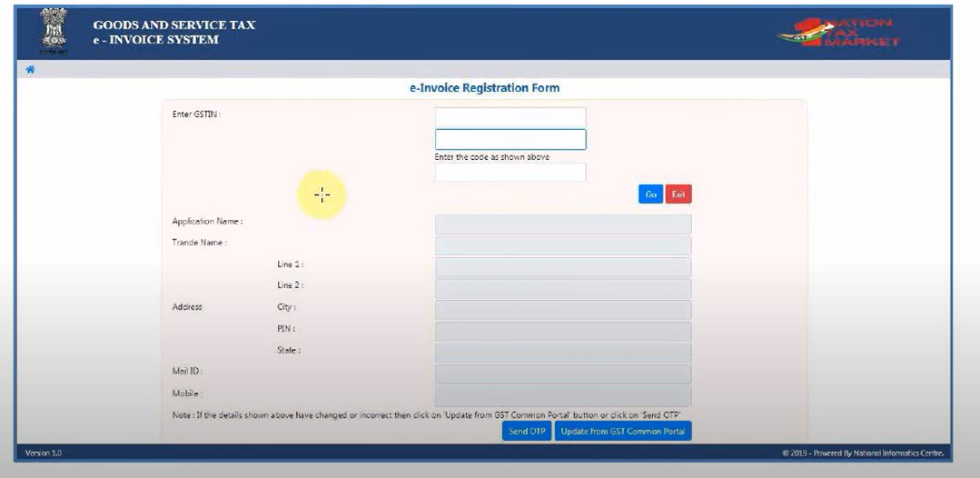Click Update from GST Common Portal button
The height and width of the screenshot is (478, 980).
click(x=622, y=431)
